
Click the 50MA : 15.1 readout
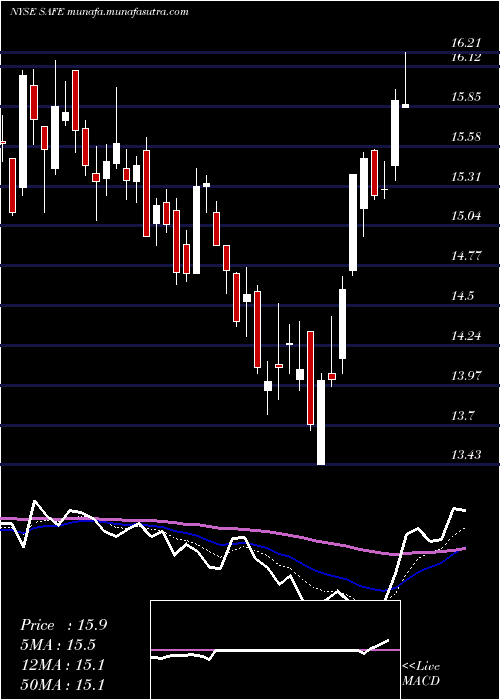62,685
